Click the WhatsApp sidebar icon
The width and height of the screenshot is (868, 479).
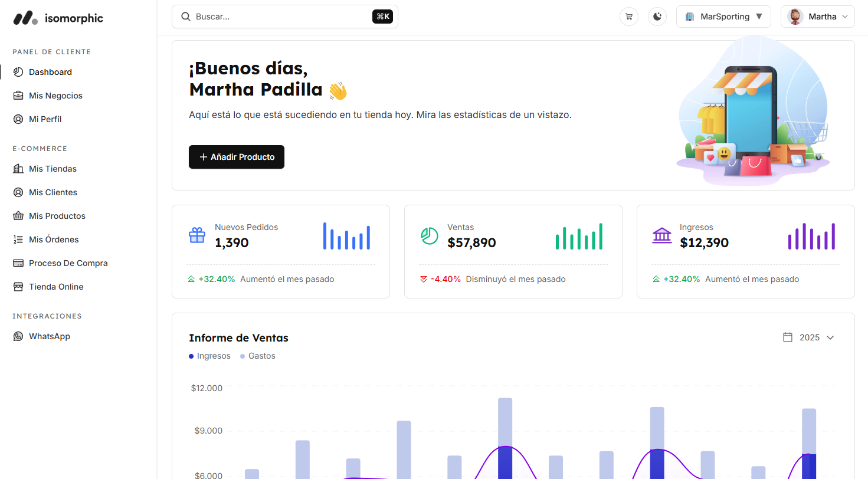coord(18,336)
